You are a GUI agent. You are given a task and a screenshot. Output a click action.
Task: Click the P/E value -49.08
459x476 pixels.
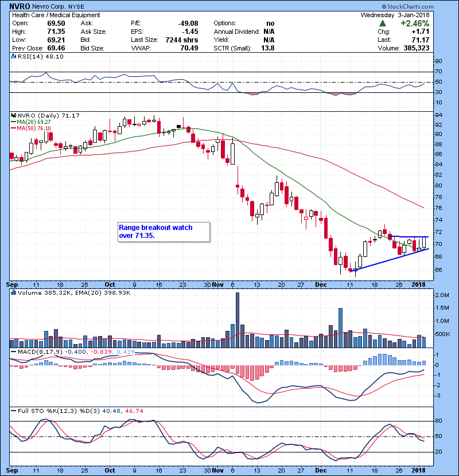click(188, 24)
